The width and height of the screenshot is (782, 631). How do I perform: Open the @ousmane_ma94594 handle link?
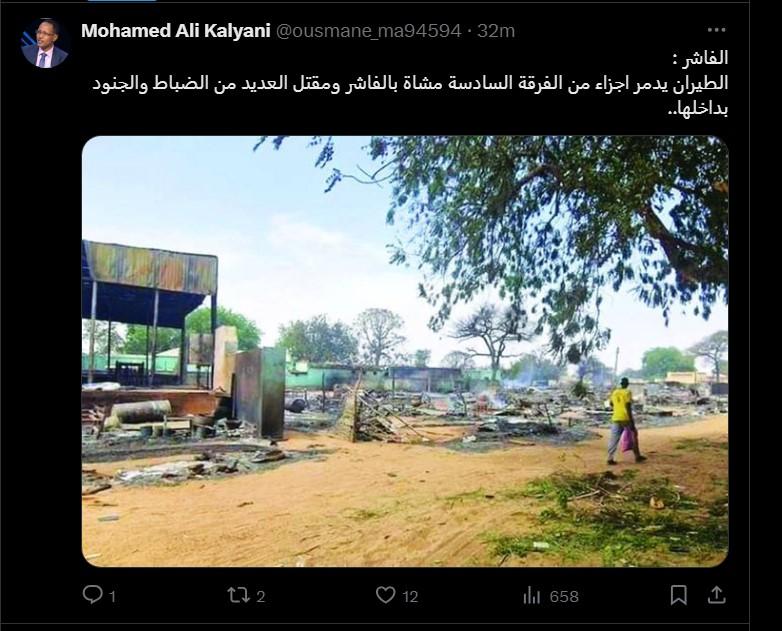click(368, 31)
